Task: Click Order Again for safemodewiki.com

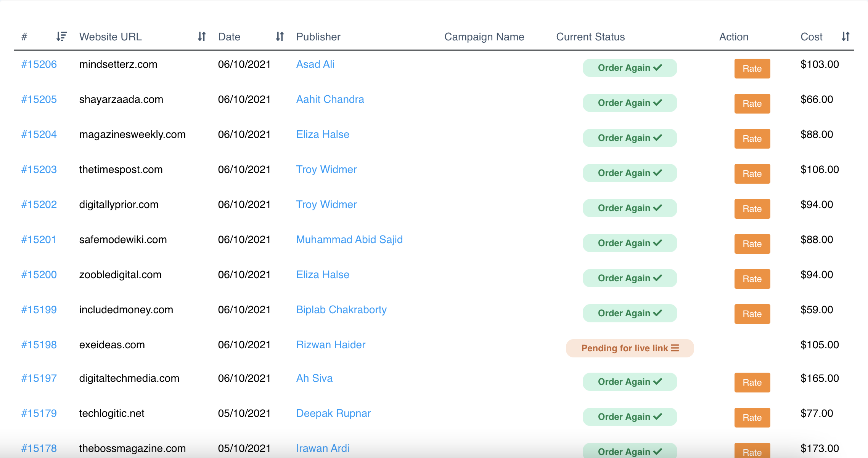Action: pos(630,243)
